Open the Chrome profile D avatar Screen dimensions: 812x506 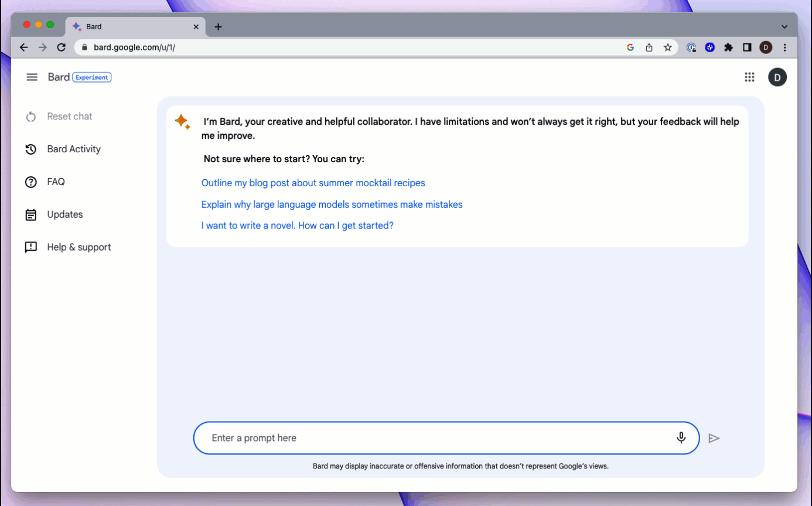tap(766, 47)
